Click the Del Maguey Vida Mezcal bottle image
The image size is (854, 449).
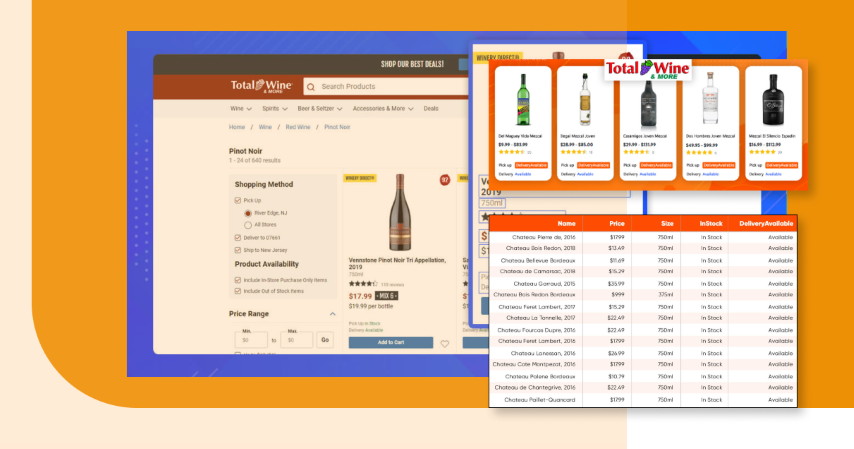[x=523, y=100]
